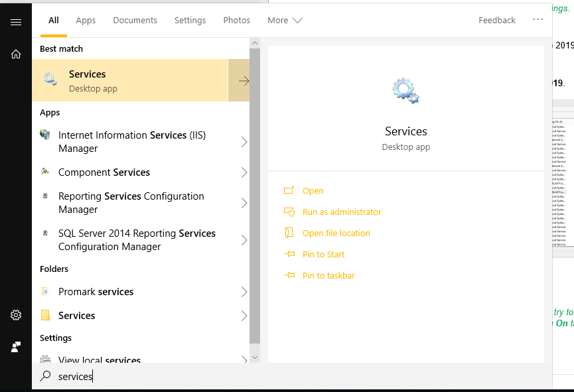Switch to the Documents tab
The image size is (574, 392).
pos(135,21)
